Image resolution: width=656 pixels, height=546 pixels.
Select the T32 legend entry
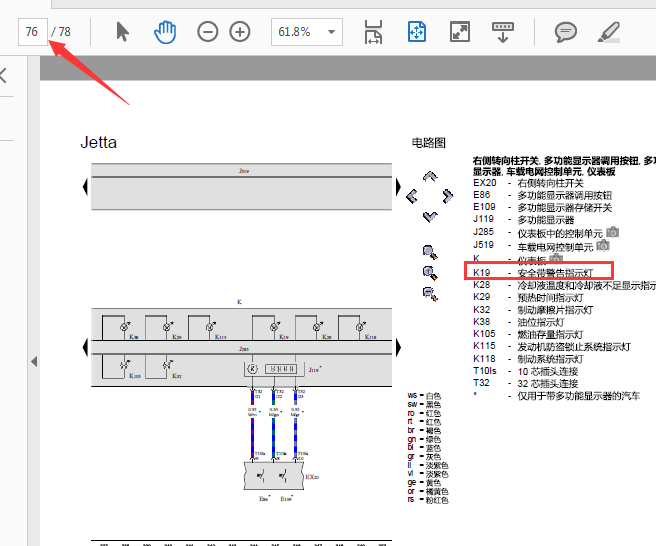[526, 383]
